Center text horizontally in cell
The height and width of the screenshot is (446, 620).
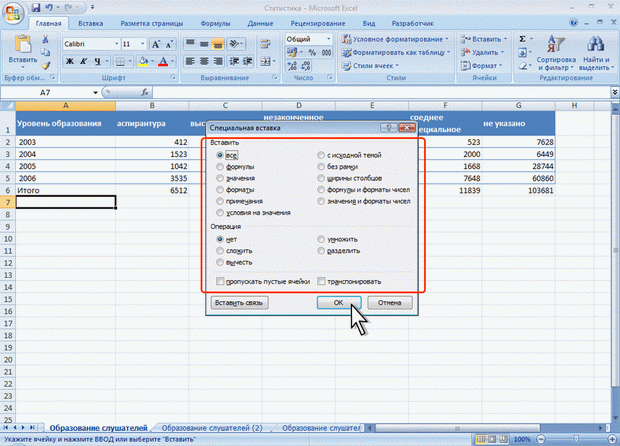(x=204, y=61)
